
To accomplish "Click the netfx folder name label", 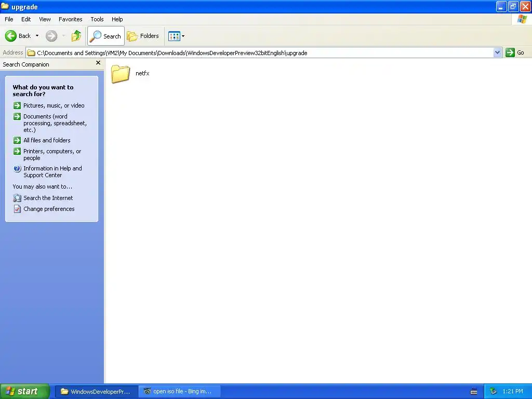I will pos(142,73).
